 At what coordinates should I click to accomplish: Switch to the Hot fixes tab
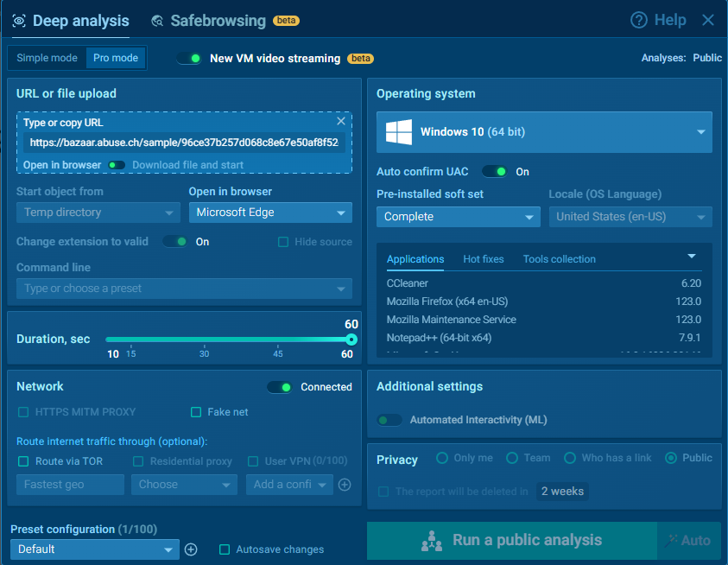point(484,259)
